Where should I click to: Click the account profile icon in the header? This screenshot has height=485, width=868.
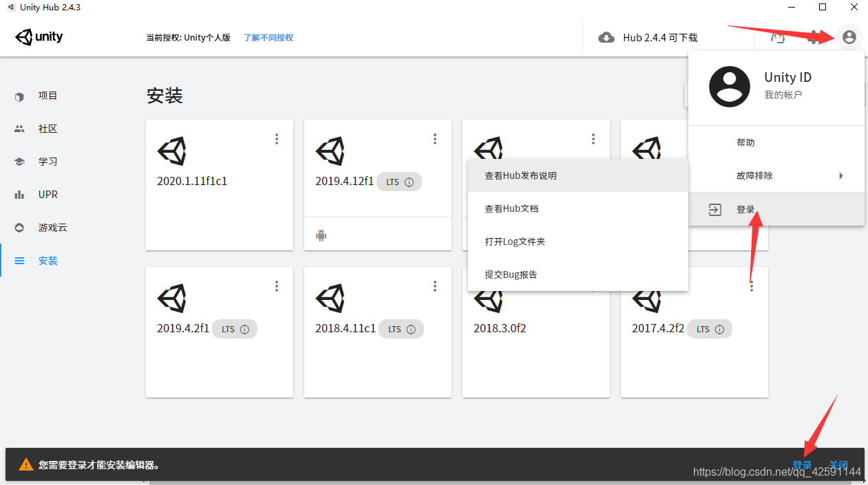coord(849,37)
